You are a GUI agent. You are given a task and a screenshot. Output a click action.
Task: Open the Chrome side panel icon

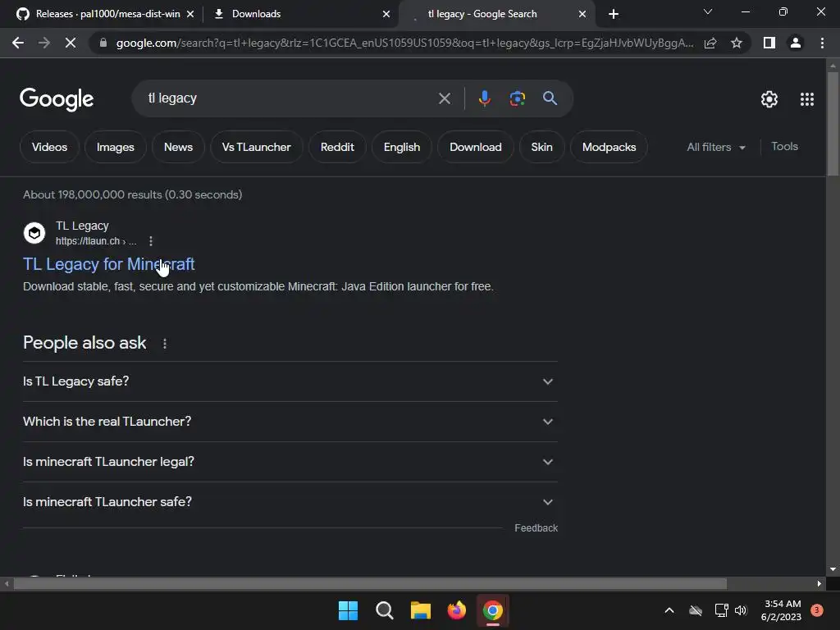point(769,43)
